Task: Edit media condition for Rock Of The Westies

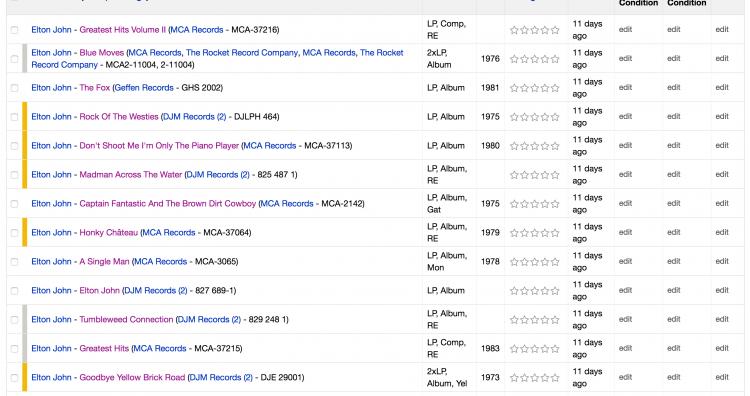Action: (x=625, y=116)
